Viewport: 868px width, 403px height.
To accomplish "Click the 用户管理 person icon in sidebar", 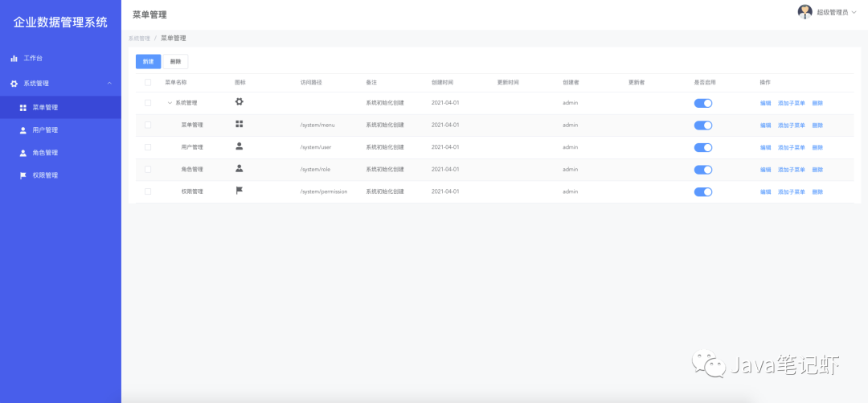I will (x=23, y=130).
